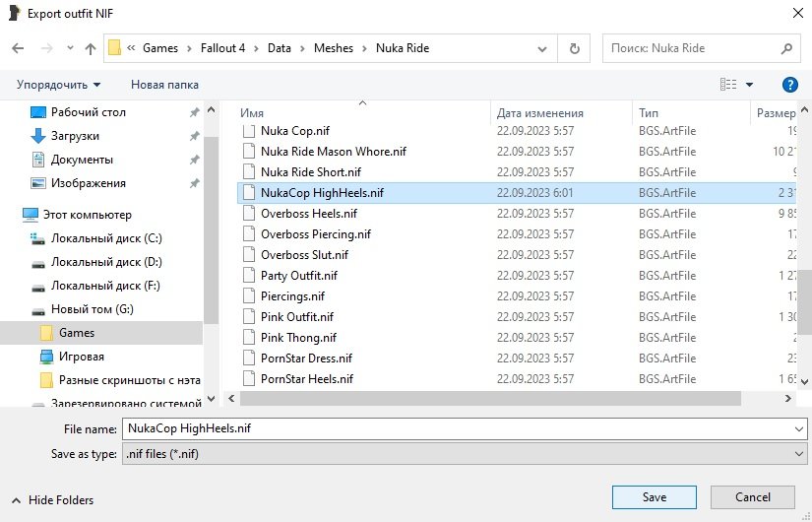Open the Help question mark icon
The width and height of the screenshot is (812, 522).
tap(788, 85)
